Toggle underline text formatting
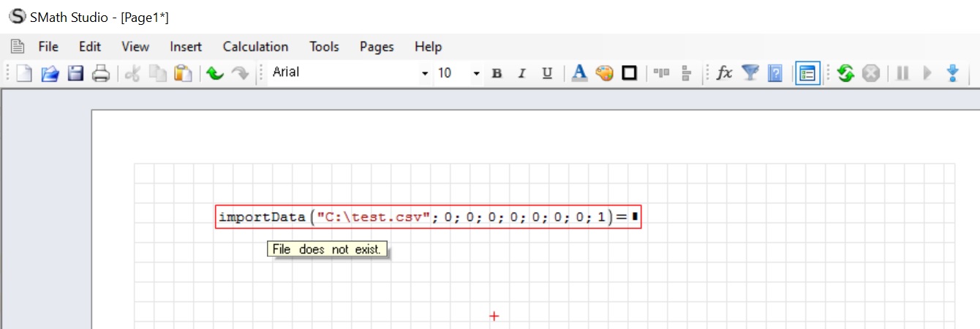The height and width of the screenshot is (329, 980). click(x=546, y=73)
